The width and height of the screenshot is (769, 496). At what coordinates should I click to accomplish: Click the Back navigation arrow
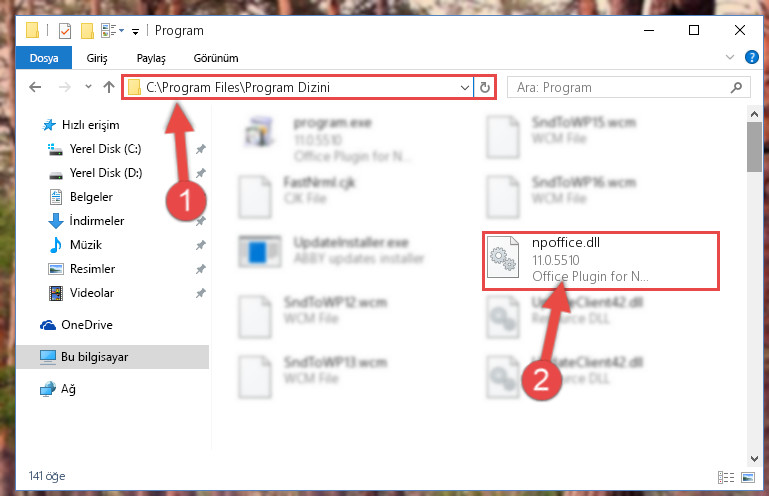coord(35,87)
